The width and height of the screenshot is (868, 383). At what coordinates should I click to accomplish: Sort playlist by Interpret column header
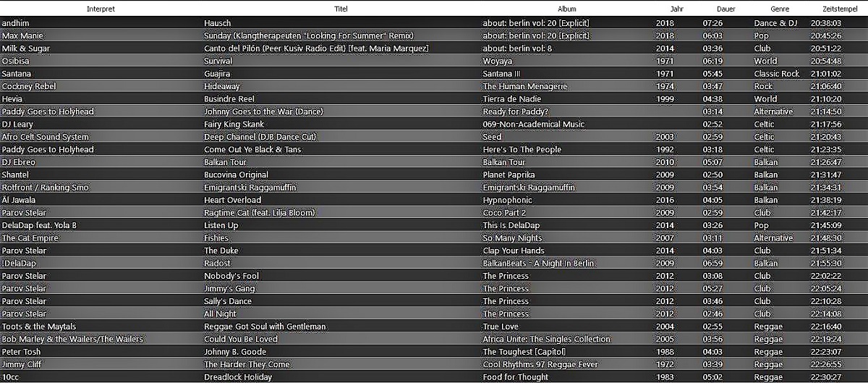pos(101,9)
